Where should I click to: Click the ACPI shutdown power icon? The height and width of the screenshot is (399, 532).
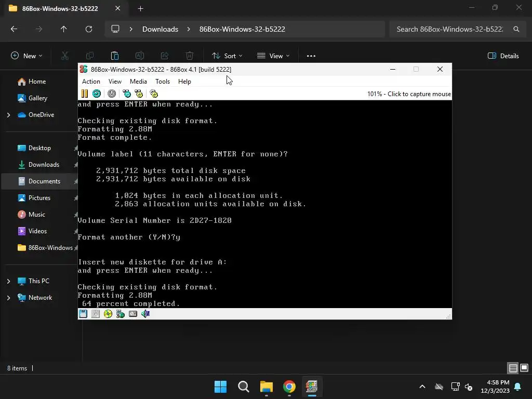(x=112, y=94)
